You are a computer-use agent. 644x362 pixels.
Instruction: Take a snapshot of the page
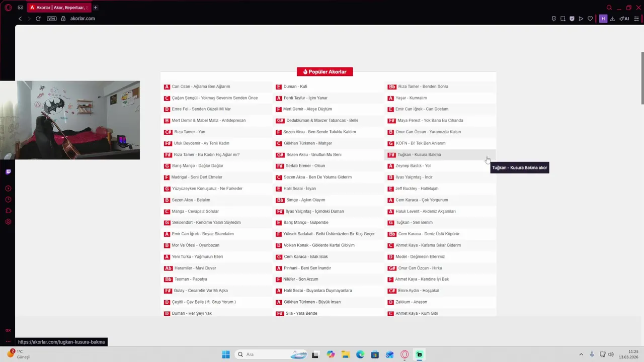coord(563,19)
